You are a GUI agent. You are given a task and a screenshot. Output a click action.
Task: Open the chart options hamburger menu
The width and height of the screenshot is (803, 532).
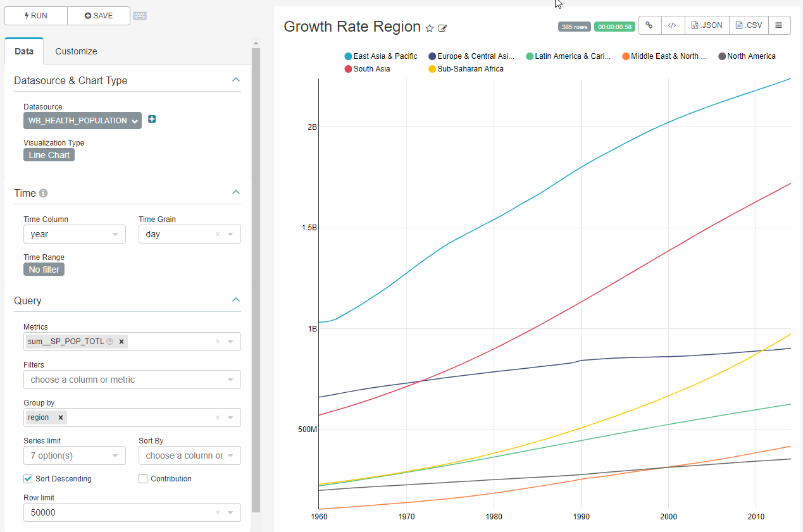[x=779, y=25]
